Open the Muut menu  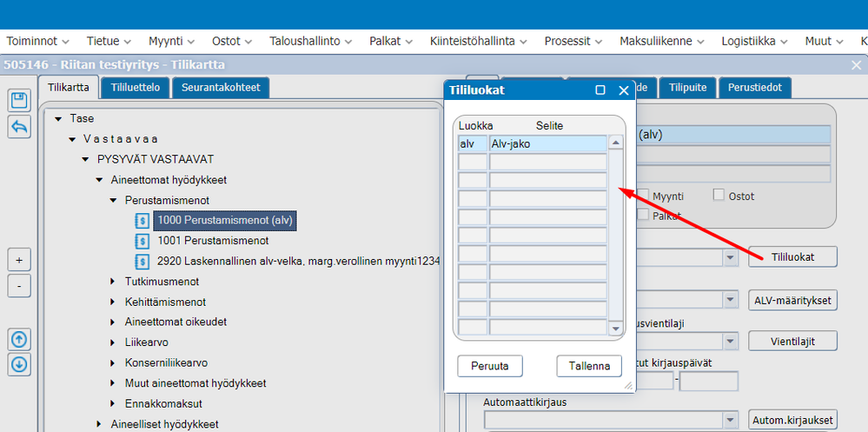click(825, 41)
